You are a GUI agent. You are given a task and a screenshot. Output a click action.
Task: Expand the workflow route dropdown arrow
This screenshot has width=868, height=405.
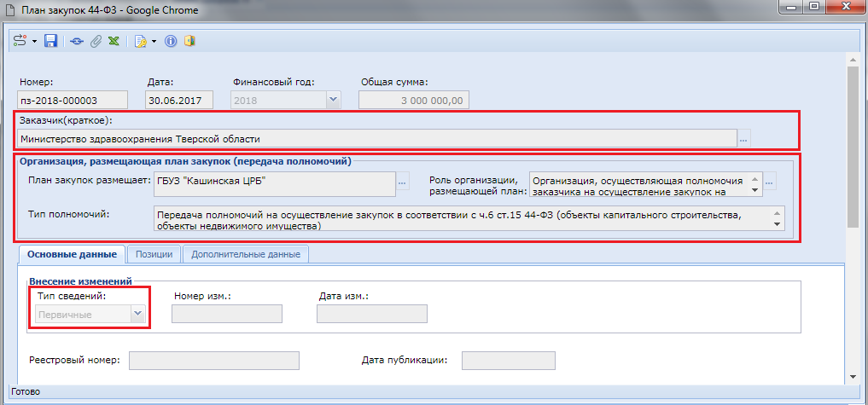34,41
